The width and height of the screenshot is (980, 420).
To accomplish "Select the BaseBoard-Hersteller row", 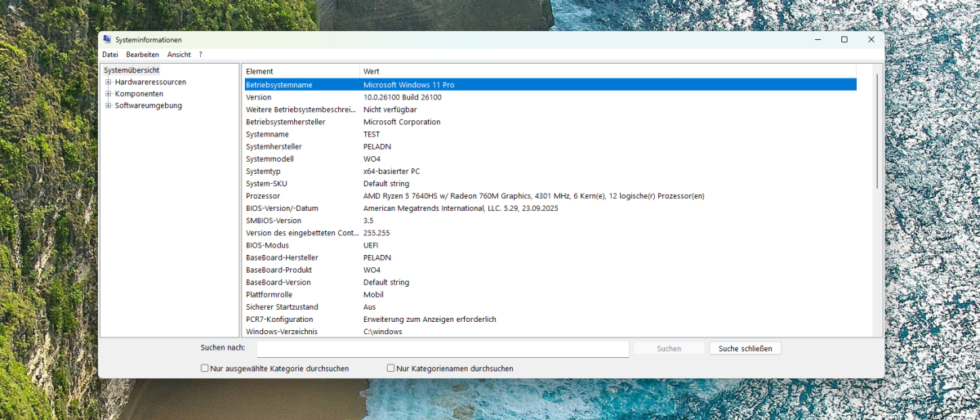I will (550, 257).
